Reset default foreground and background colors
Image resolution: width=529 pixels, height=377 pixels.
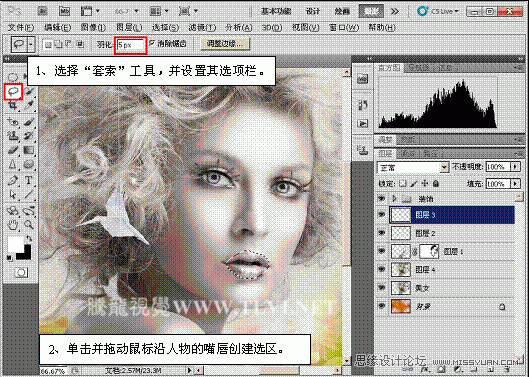(9, 258)
